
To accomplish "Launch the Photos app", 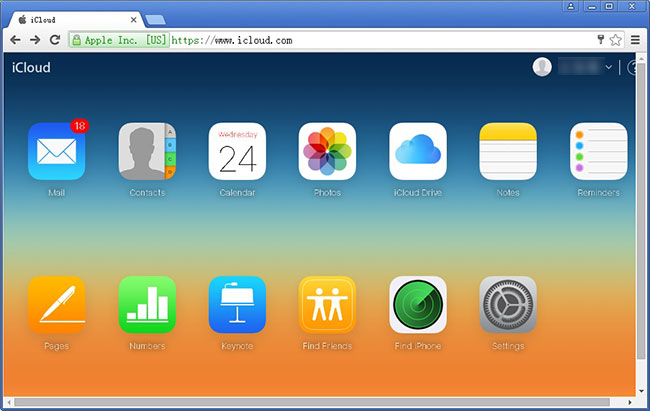I will point(327,151).
